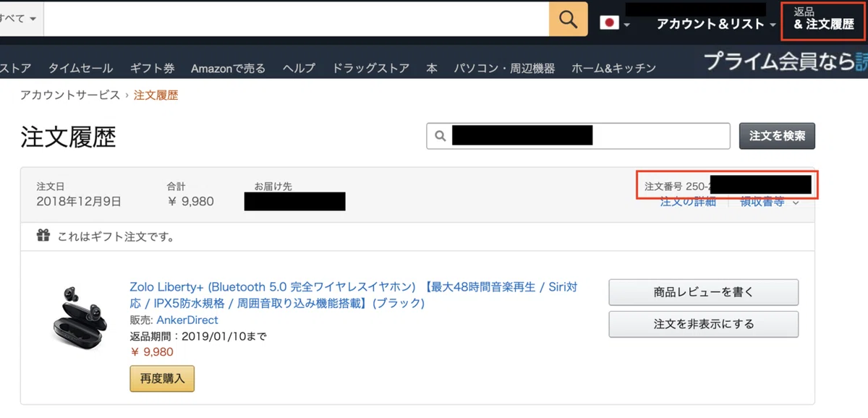868x418 pixels.
Task: Click 注文を非表示にする button
Action: 703,324
